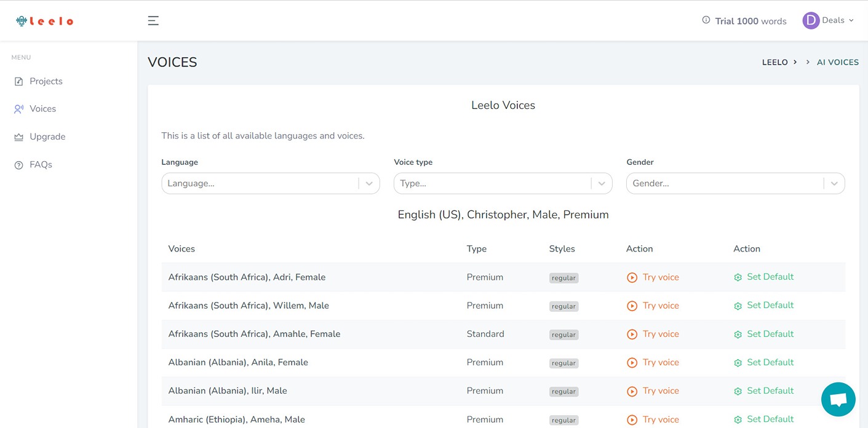
Task: Go to Projects in sidebar
Action: (46, 81)
